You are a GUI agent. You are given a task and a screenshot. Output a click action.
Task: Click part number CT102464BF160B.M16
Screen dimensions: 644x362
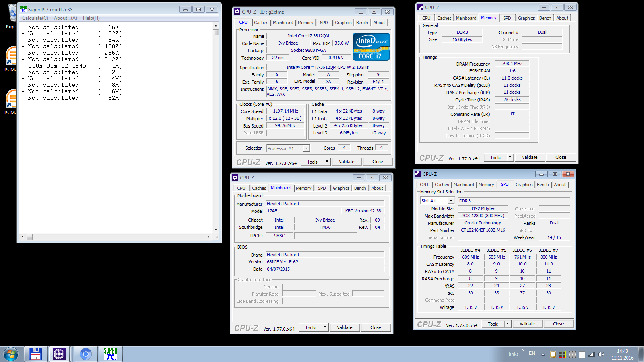pyautogui.click(x=483, y=230)
